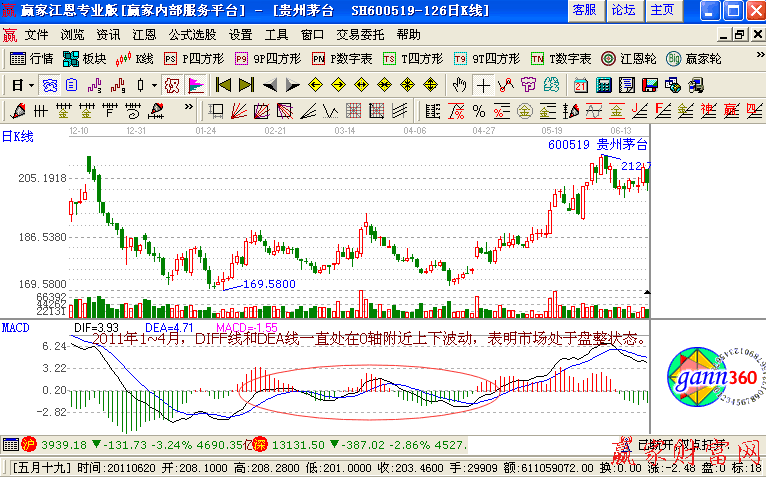Click the small black triangle at chart right edge

647,292
